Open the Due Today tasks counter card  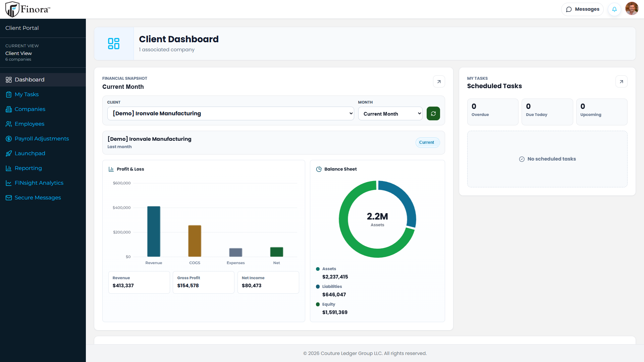tap(547, 112)
